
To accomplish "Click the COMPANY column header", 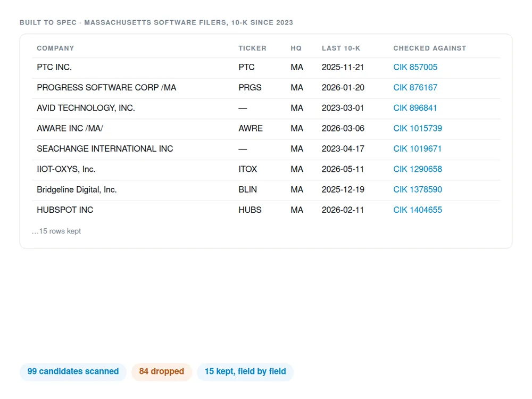I will click(x=55, y=48).
